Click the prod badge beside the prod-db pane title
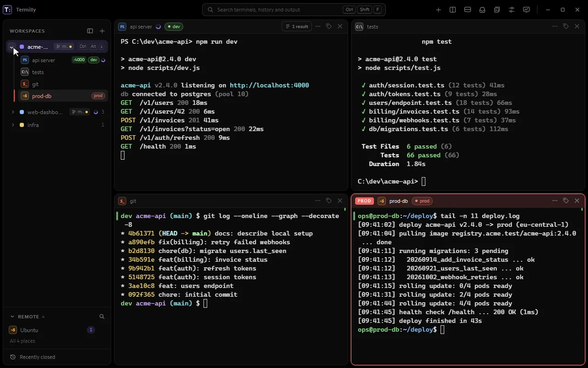 pyautogui.click(x=422, y=201)
